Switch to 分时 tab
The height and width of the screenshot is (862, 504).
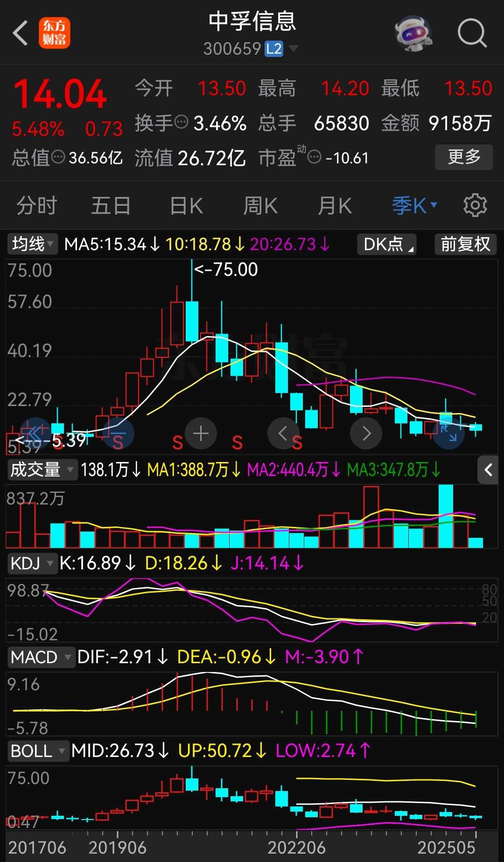tap(37, 205)
